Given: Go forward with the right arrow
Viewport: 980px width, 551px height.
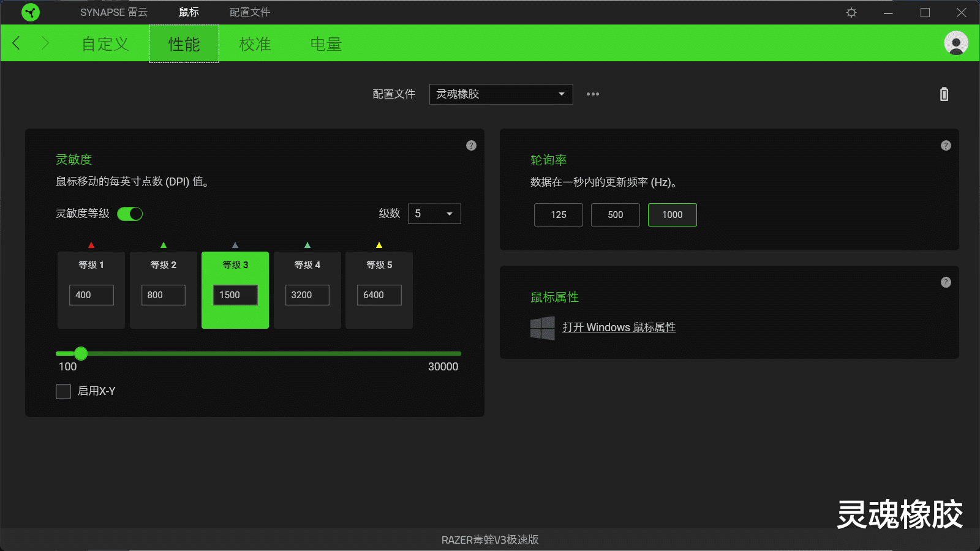Looking at the screenshot, I should click(x=45, y=43).
